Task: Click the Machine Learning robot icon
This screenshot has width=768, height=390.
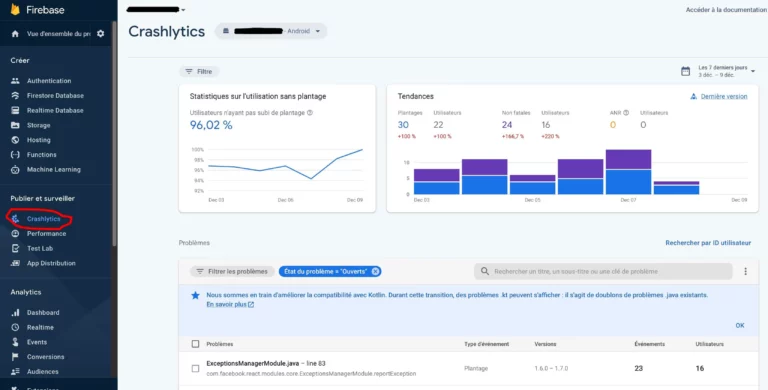Action: click(15, 170)
